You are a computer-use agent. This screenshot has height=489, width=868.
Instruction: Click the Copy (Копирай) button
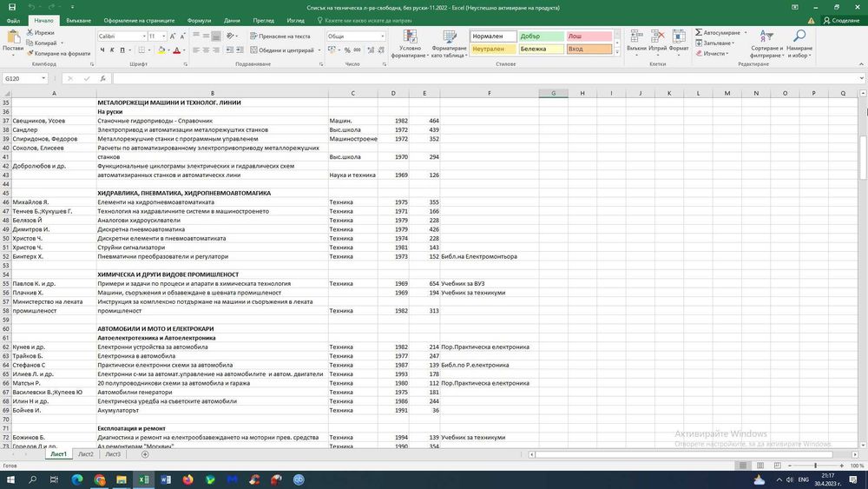point(42,43)
